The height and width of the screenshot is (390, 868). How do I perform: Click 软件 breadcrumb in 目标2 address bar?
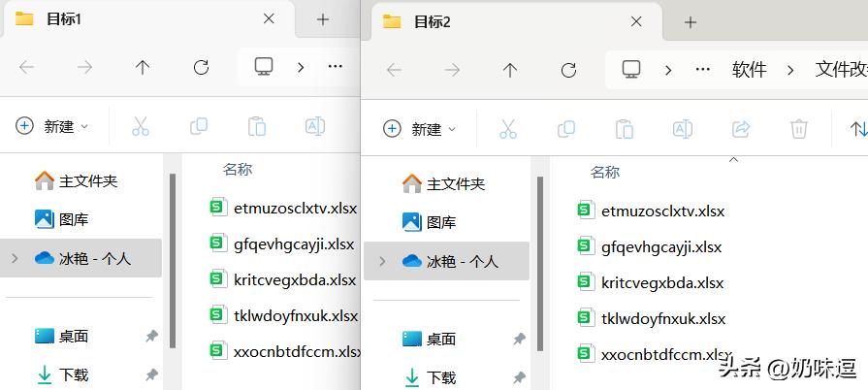[750, 70]
